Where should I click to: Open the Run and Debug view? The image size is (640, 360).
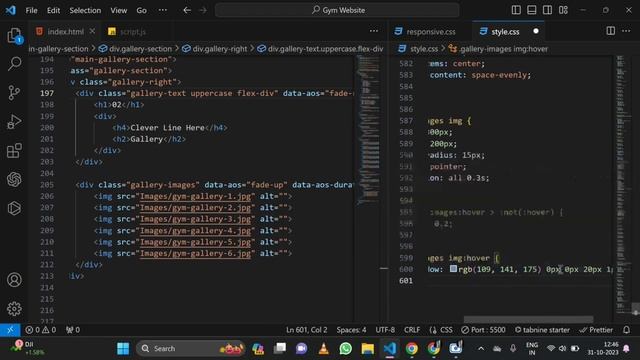(x=14, y=122)
